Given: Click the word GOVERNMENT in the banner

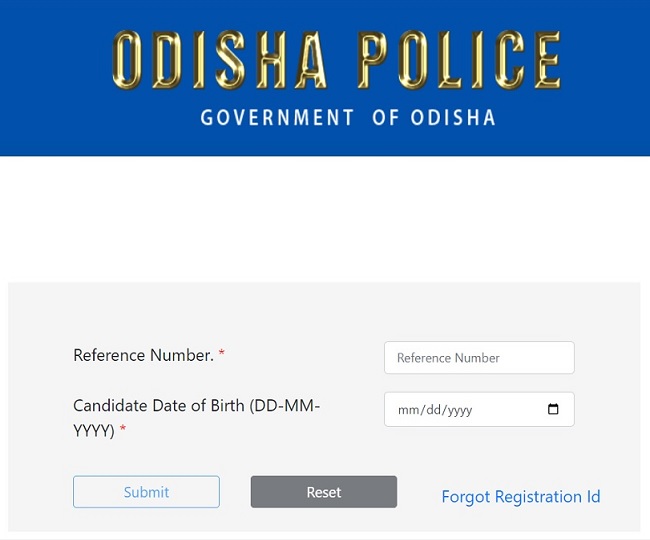Looking at the screenshot, I should tap(277, 118).
